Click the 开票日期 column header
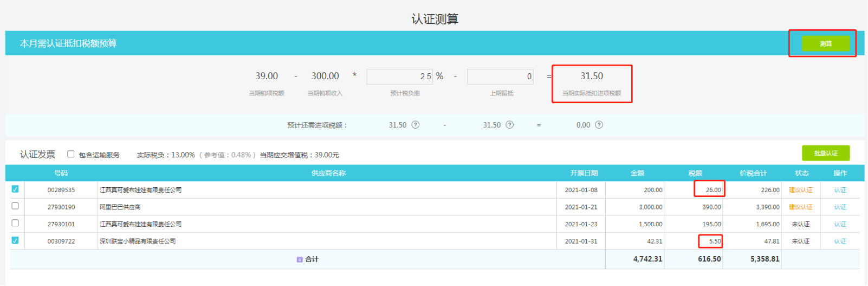 584,173
